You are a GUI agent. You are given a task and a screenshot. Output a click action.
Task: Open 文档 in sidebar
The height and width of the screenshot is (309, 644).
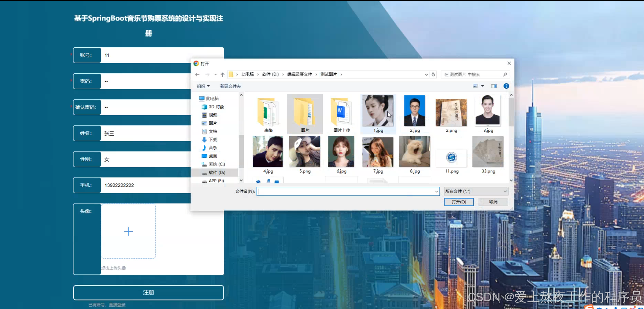click(209, 131)
